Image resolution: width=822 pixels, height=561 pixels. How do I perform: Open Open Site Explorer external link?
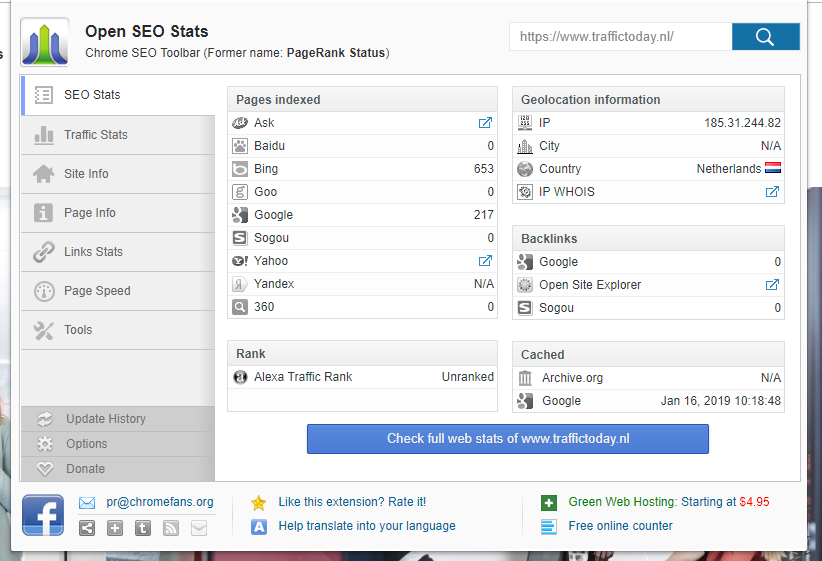point(772,285)
